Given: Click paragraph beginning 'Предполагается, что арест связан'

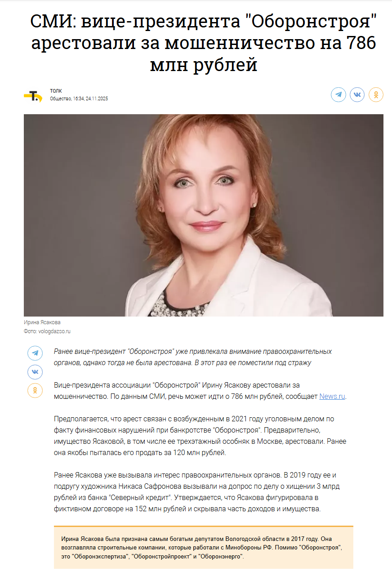Looking at the screenshot, I should tap(200, 436).
